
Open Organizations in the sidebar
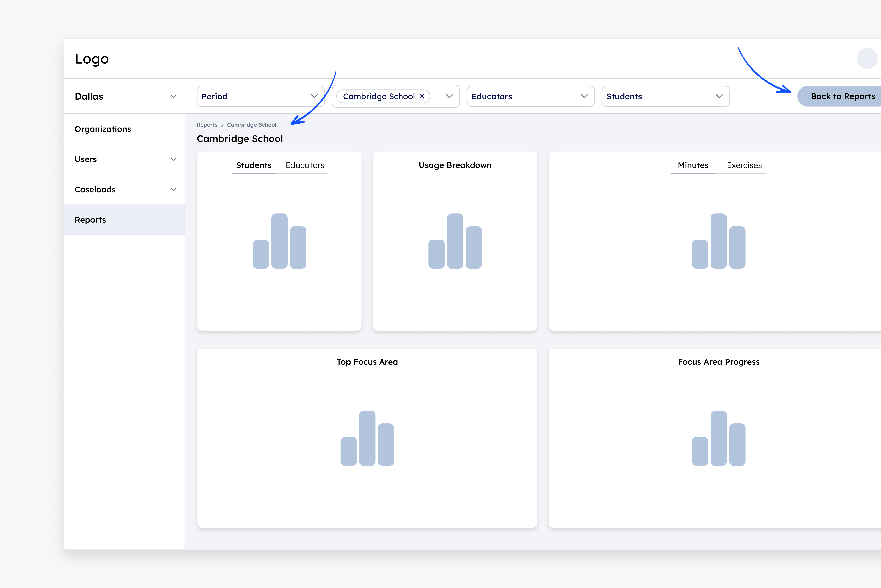point(124,129)
